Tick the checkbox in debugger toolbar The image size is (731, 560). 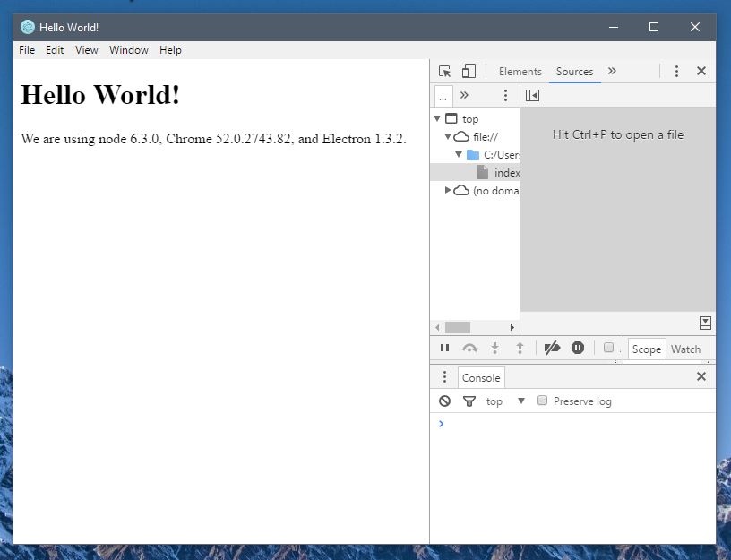[608, 348]
